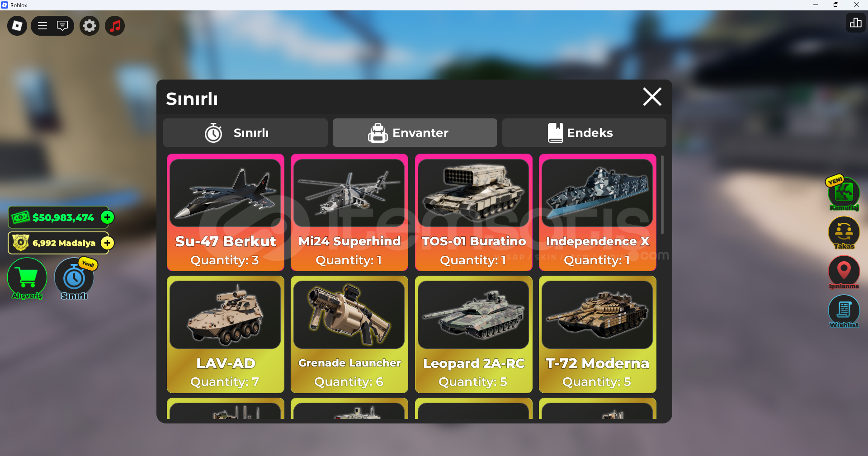868x456 pixels.
Task: Add more cash with green plus
Action: click(x=107, y=217)
